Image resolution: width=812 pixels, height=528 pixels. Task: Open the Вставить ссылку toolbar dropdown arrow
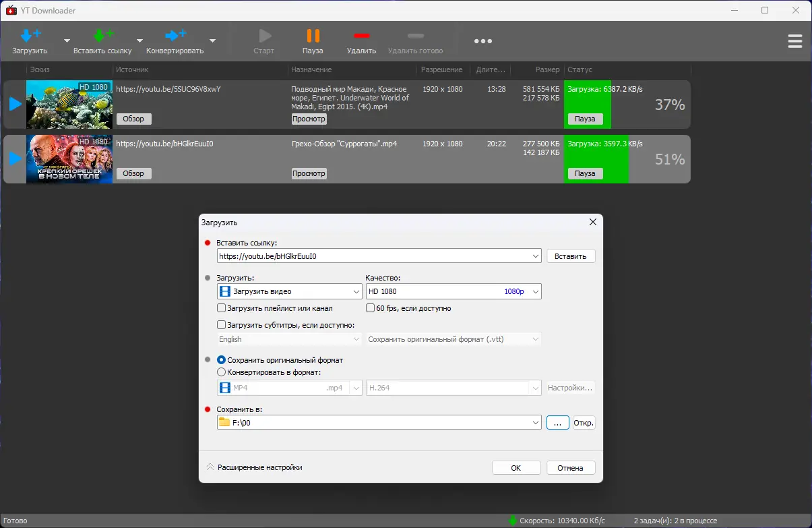click(139, 41)
